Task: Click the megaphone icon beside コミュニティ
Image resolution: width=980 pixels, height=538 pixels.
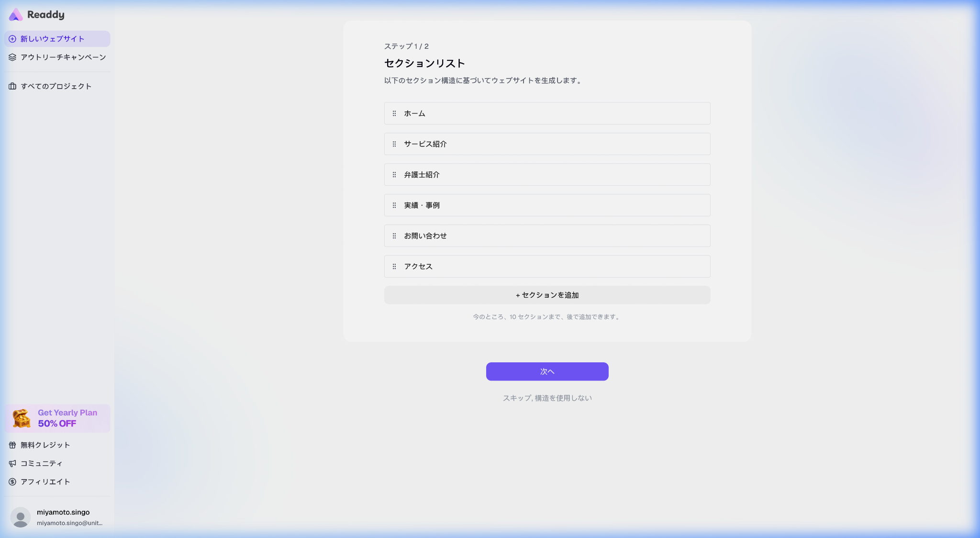Action: (x=12, y=463)
